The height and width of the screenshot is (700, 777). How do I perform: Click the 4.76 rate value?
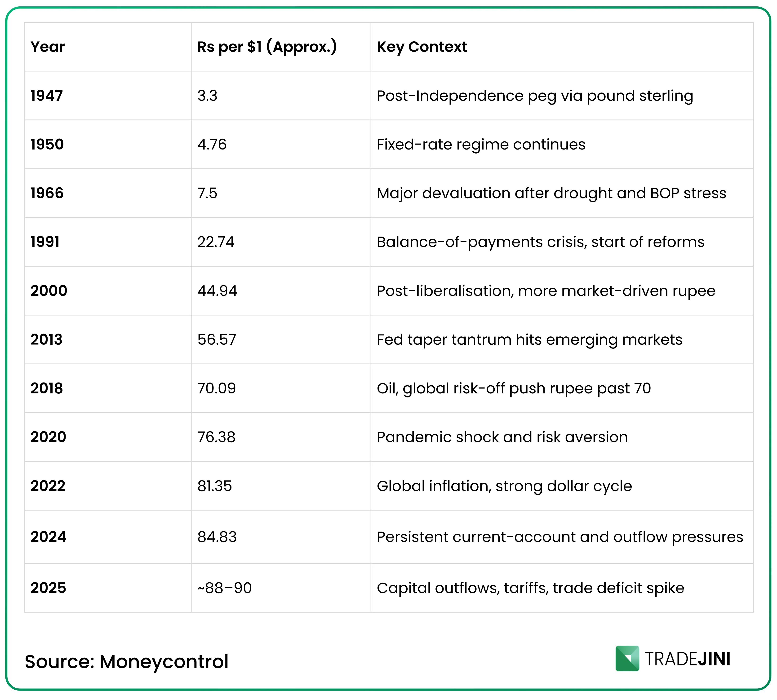coord(212,145)
